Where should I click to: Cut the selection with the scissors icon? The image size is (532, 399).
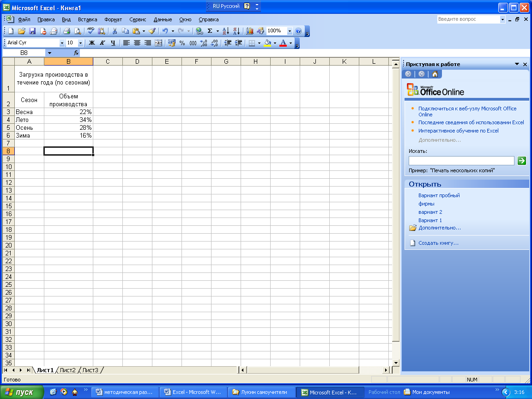tap(115, 31)
